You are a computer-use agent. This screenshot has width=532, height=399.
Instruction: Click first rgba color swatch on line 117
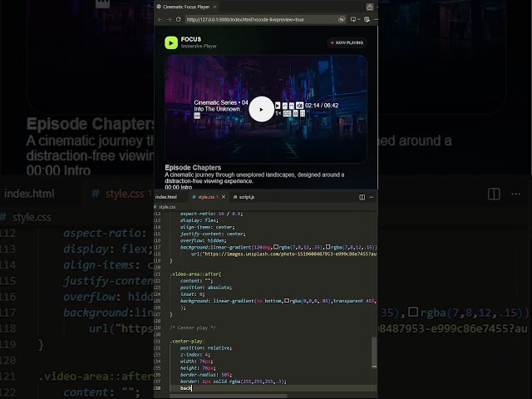276,247
